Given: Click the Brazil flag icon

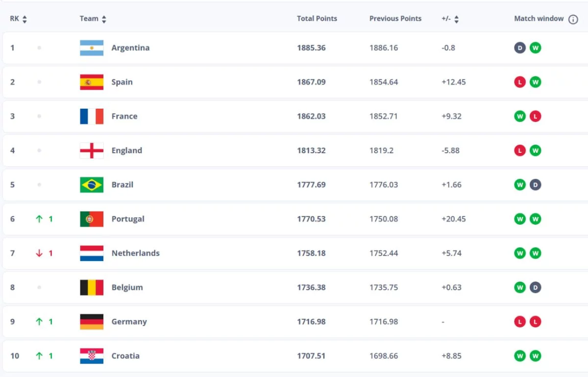Looking at the screenshot, I should (92, 185).
